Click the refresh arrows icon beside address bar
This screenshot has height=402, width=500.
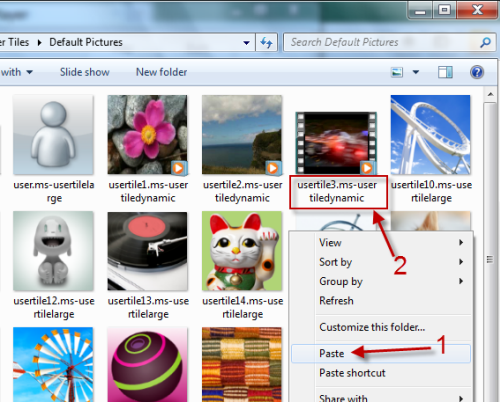(266, 43)
